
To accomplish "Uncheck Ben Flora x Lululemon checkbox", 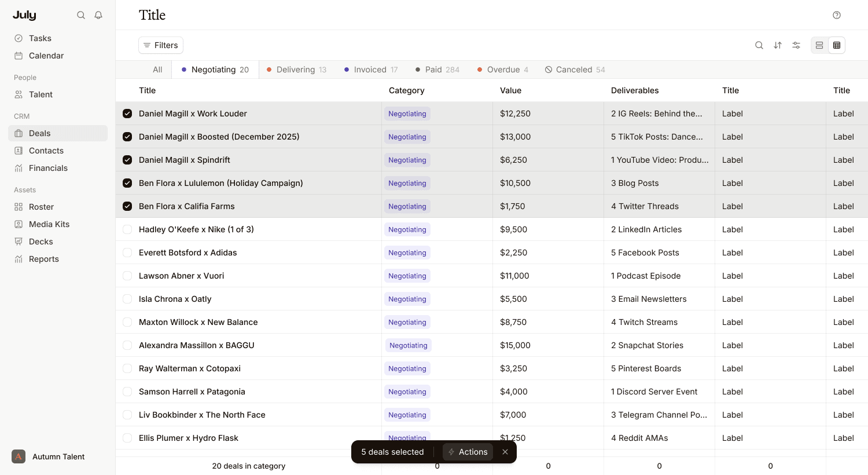I will pos(127,183).
